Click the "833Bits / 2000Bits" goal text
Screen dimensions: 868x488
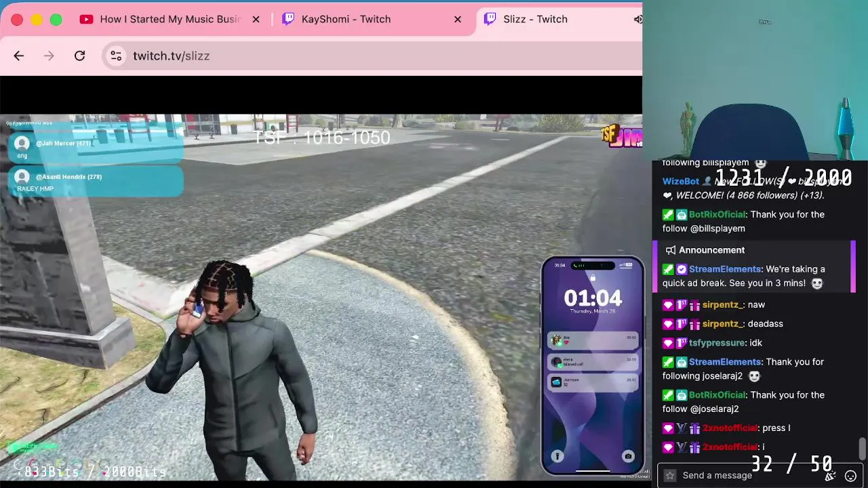[95, 472]
